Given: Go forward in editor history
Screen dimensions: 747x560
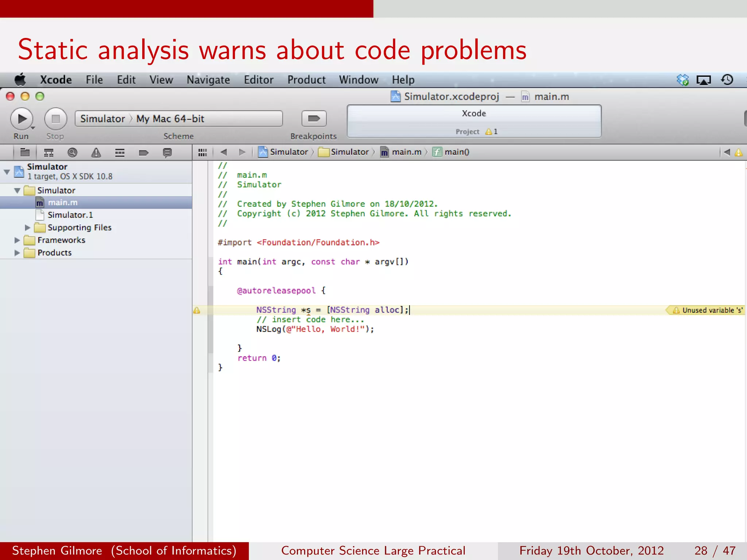Looking at the screenshot, I should click(x=242, y=152).
